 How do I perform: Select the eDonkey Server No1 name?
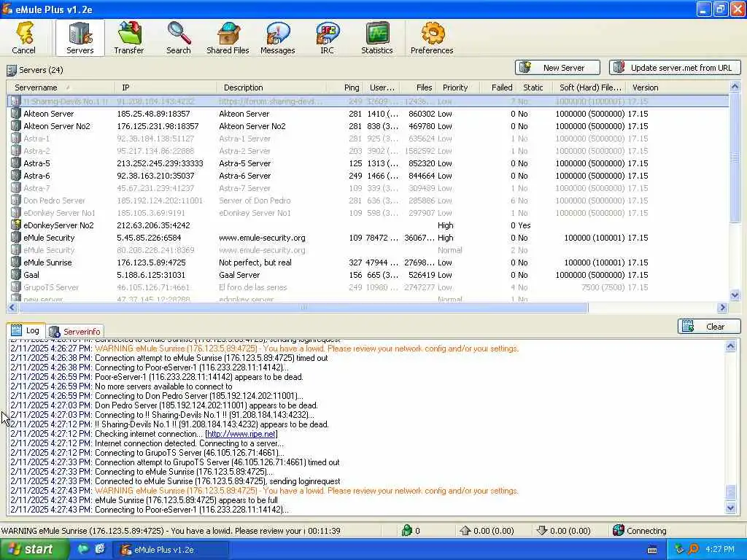click(x=59, y=213)
